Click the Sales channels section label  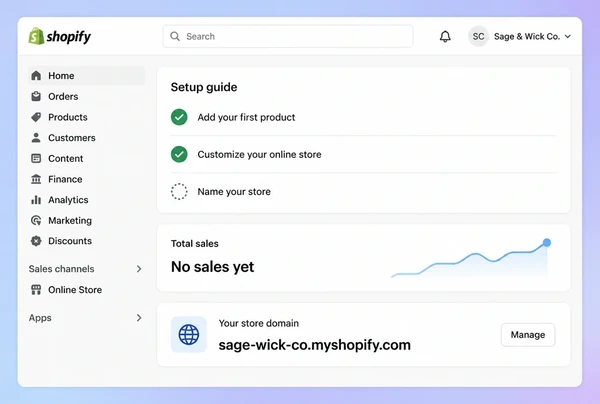[61, 269]
